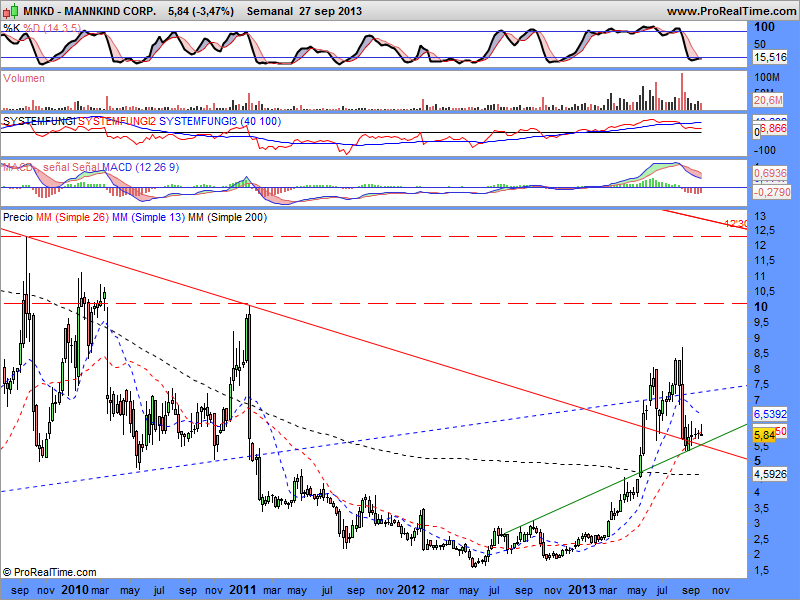The image size is (800, 600).
Task: Open the www.ProRealTime.com link in header
Action: coord(733,11)
